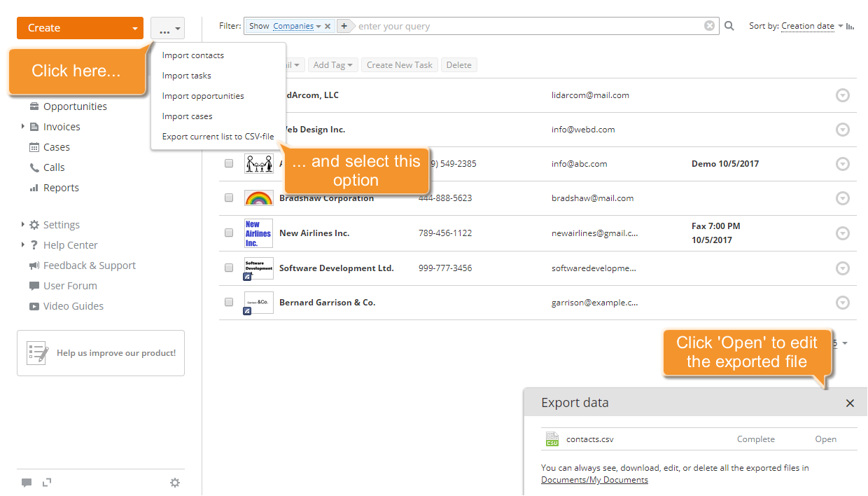
Task: Click the Create New Task button
Action: point(399,64)
